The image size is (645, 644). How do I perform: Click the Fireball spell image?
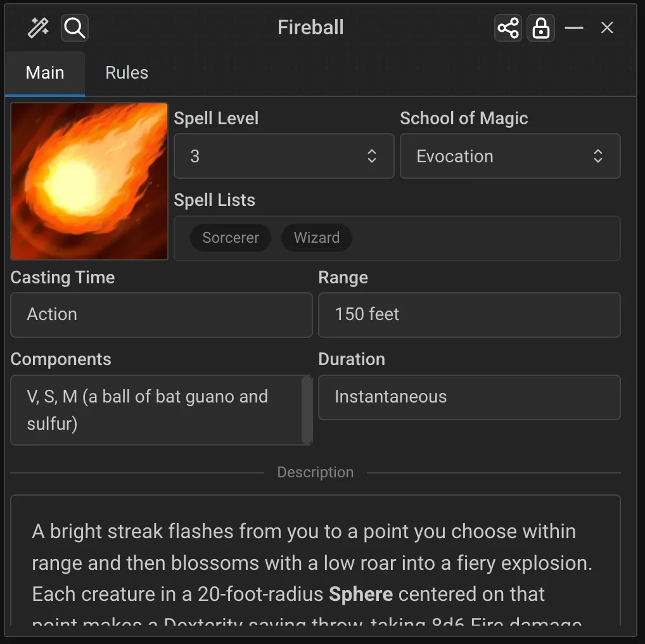pyautogui.click(x=89, y=181)
